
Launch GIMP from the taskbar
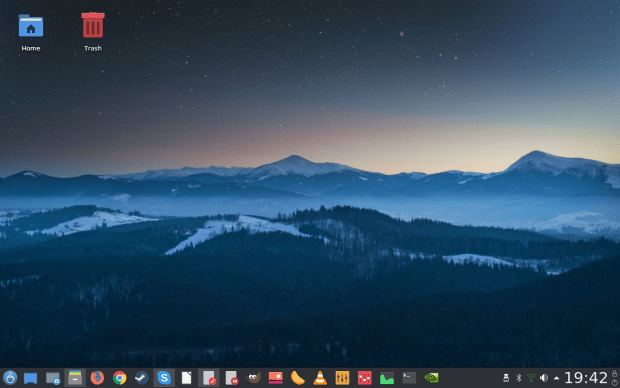pyautogui.click(x=253, y=378)
